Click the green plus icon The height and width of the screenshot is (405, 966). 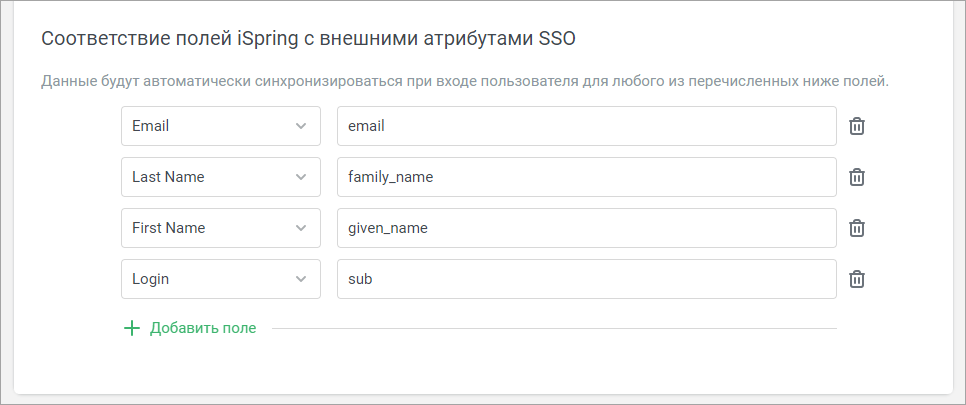(132, 328)
